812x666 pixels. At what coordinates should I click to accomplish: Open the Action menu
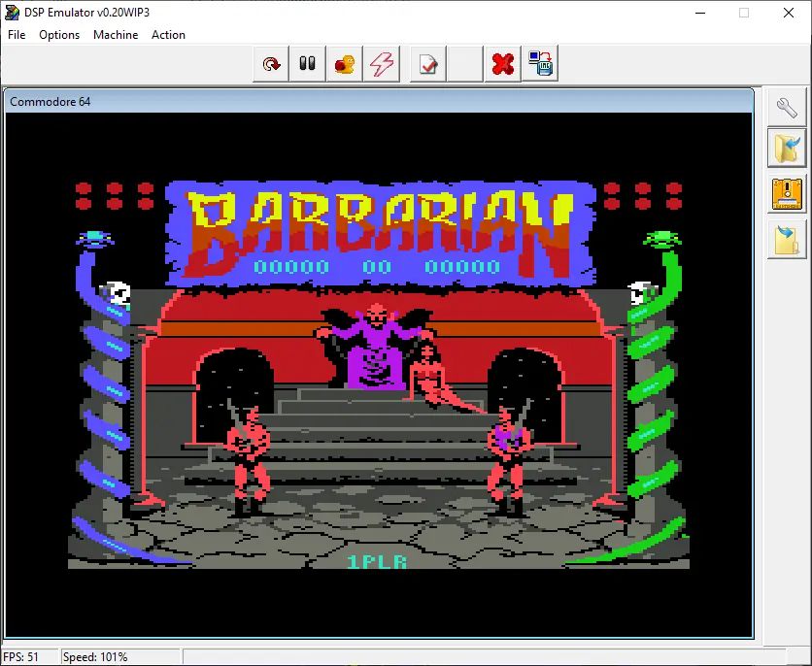pyautogui.click(x=168, y=35)
